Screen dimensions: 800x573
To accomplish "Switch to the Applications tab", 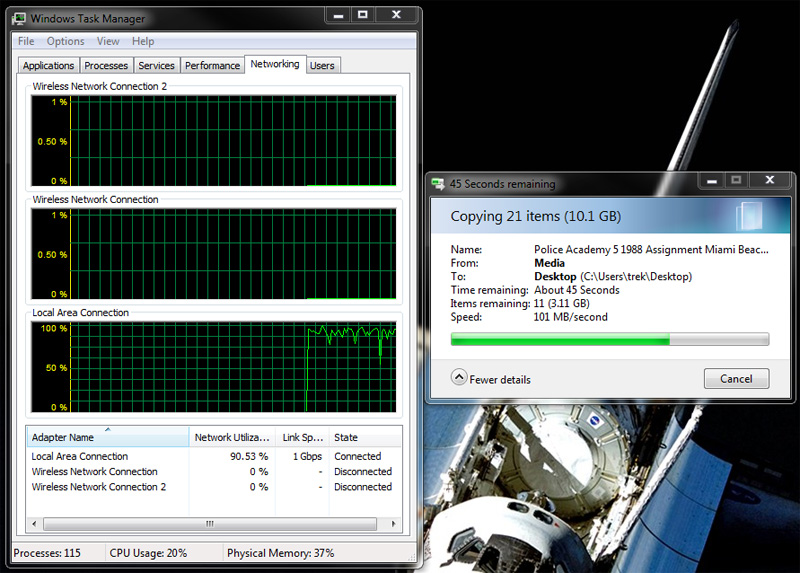I will click(48, 66).
